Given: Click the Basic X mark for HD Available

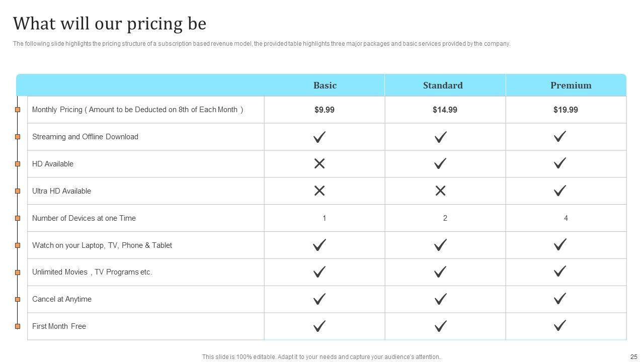Looking at the screenshot, I should [x=319, y=163].
